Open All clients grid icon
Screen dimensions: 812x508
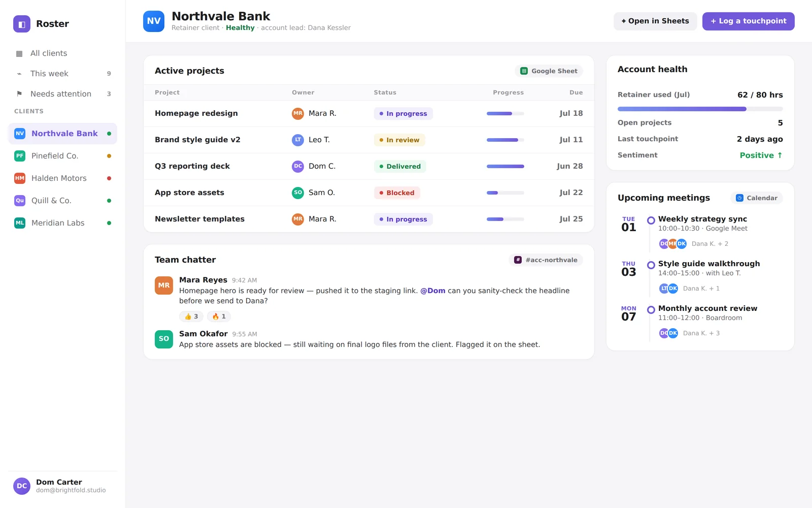[19, 53]
